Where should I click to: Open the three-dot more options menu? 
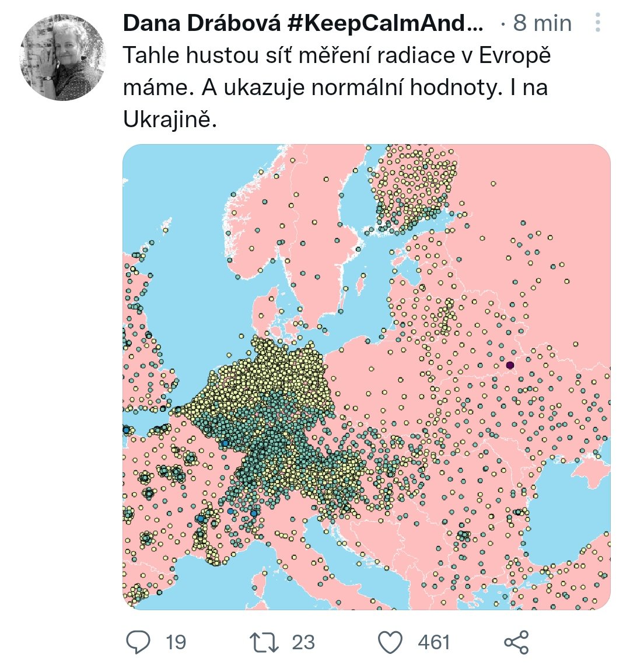tap(597, 23)
